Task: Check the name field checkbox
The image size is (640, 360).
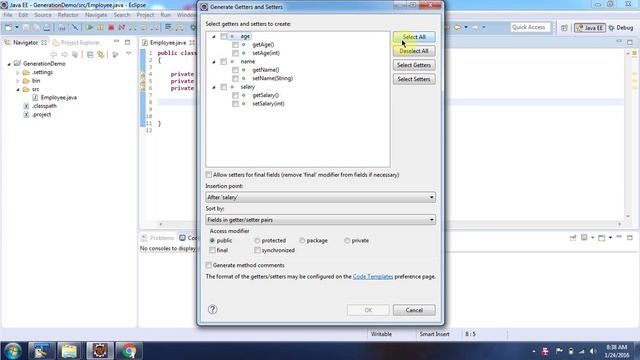Action: point(224,62)
